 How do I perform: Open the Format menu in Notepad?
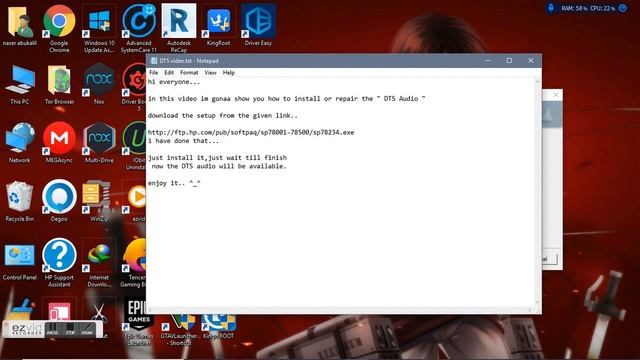pyautogui.click(x=189, y=73)
